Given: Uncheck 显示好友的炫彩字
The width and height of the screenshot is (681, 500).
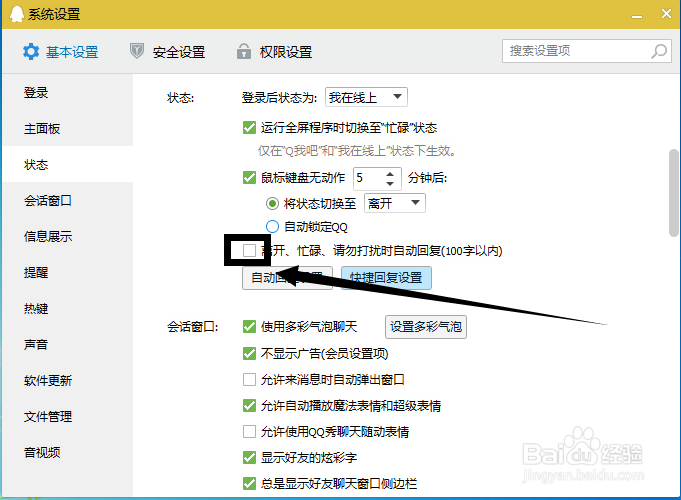Looking at the screenshot, I should coord(249,457).
